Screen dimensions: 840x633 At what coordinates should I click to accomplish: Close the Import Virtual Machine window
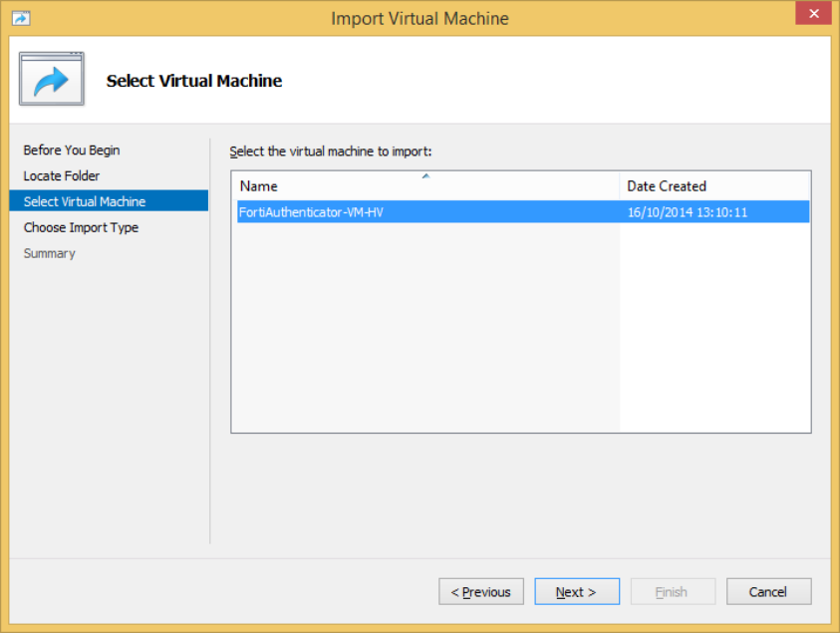pos(814,13)
